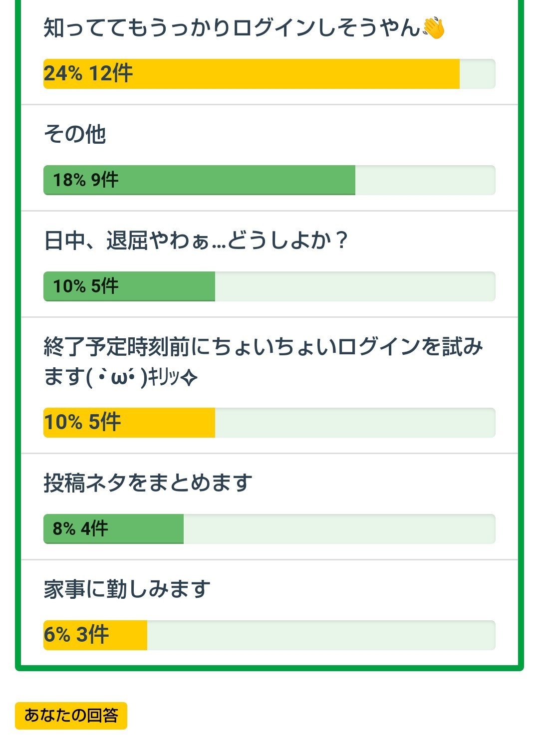Viewport: 539px width, 756px height.
Task: Click the green 10% 5件 result bar
Action: (129, 286)
